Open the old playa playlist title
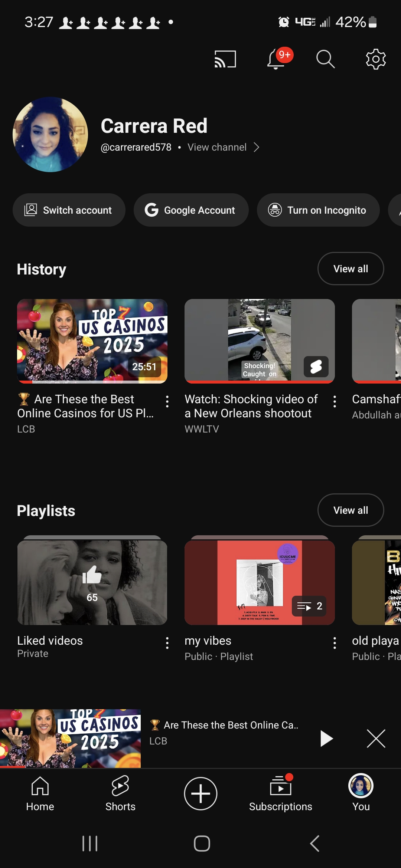This screenshot has width=401, height=868. pos(376,641)
